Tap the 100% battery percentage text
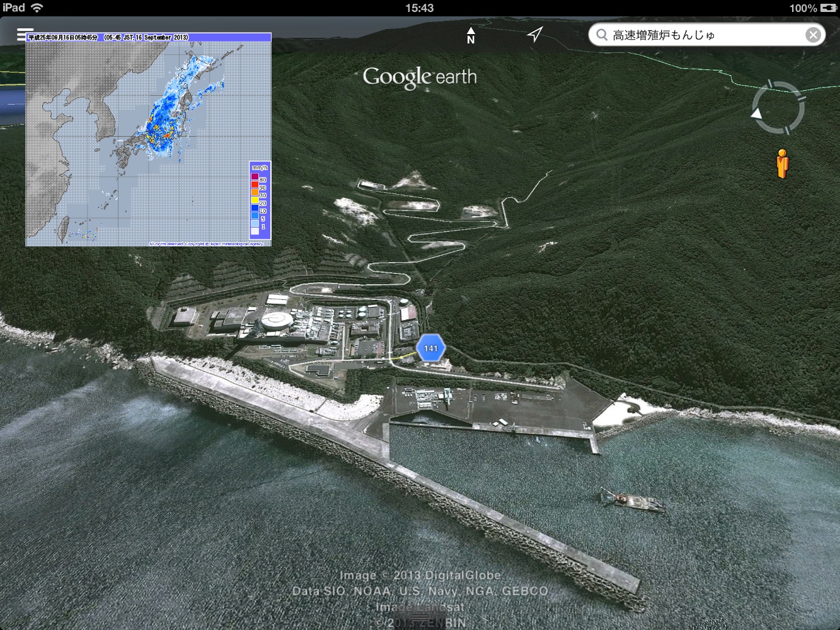This screenshot has height=630, width=840. [x=803, y=8]
